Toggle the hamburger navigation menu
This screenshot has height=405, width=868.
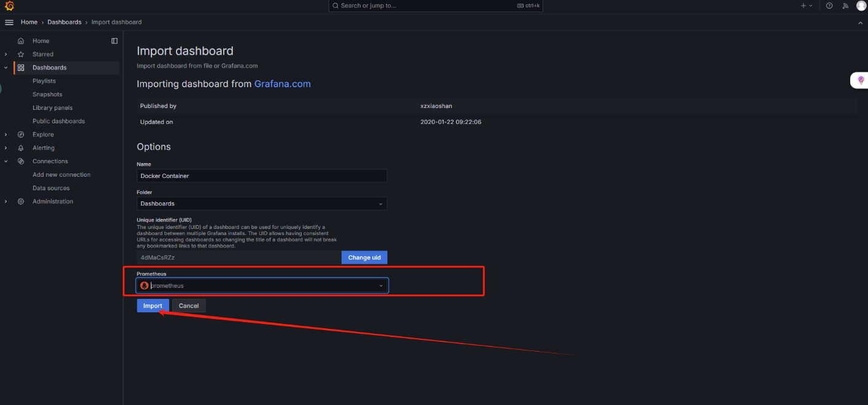9,22
